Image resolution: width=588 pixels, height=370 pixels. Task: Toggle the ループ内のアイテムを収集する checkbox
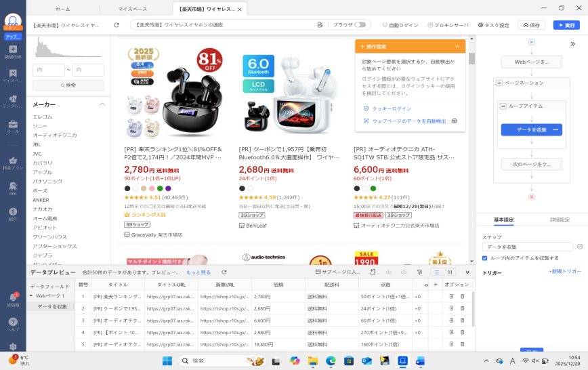pos(485,258)
